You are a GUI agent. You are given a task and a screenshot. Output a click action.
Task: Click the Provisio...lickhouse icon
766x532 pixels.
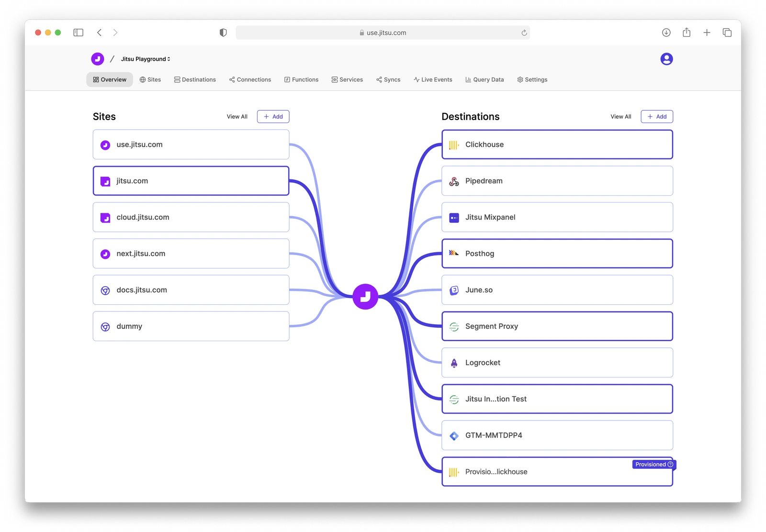[x=454, y=472]
